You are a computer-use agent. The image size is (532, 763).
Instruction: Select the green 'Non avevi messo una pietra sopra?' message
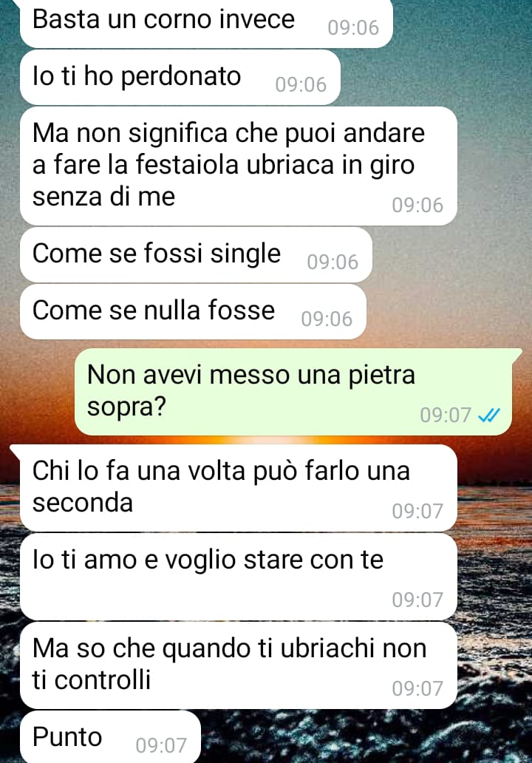pos(293,392)
